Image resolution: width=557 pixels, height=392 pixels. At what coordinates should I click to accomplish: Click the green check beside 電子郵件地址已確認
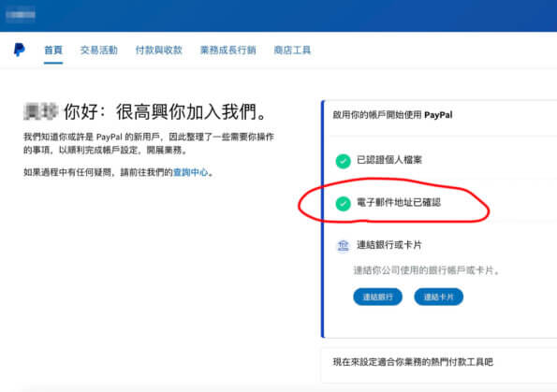point(343,203)
